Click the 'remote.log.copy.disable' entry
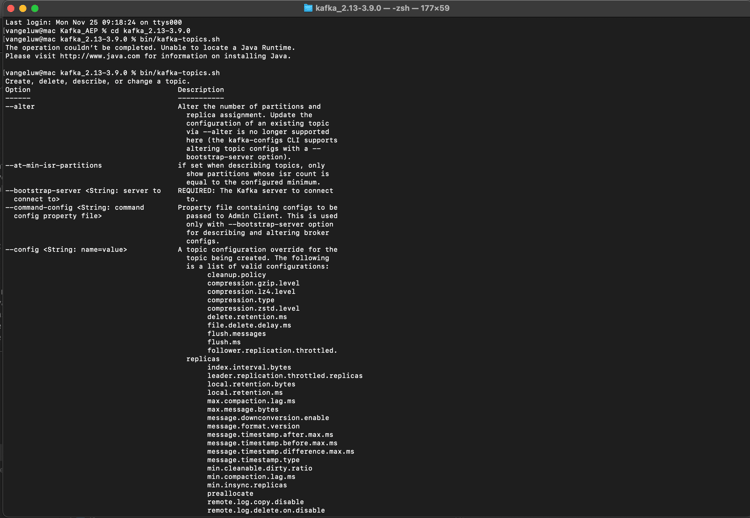 point(255,502)
